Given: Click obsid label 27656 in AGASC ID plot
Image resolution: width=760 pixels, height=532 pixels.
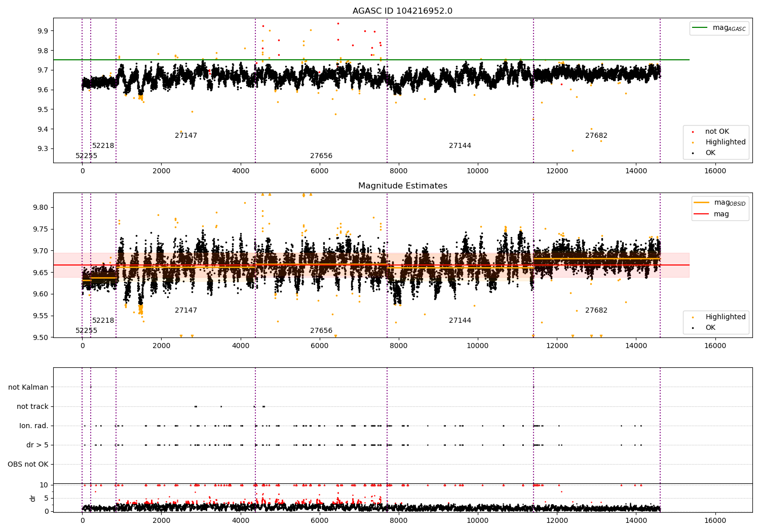Looking at the screenshot, I should (321, 156).
